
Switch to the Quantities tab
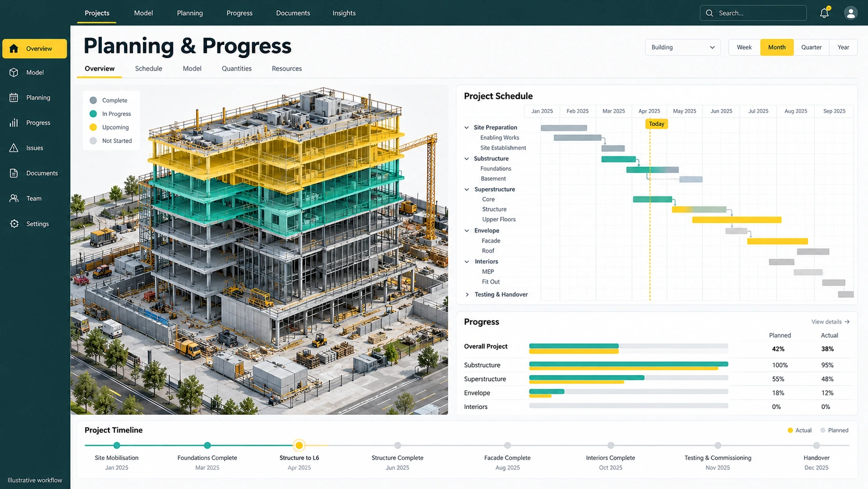237,69
